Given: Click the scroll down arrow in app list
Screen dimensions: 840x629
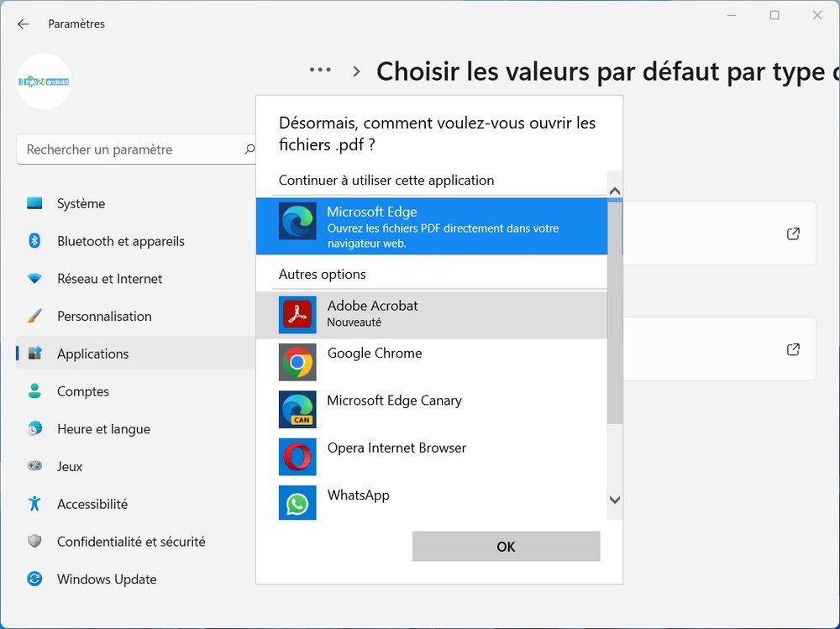Looking at the screenshot, I should [615, 500].
